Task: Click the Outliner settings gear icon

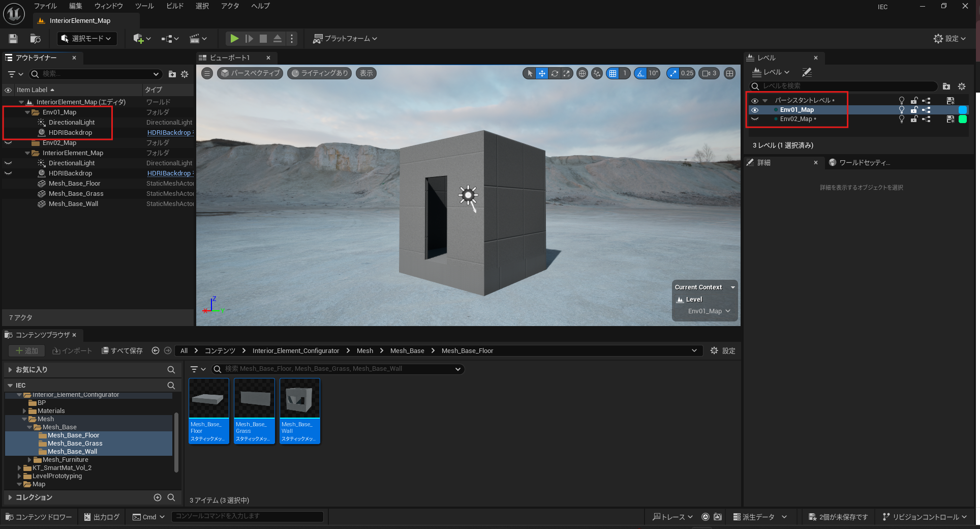Action: coord(185,74)
